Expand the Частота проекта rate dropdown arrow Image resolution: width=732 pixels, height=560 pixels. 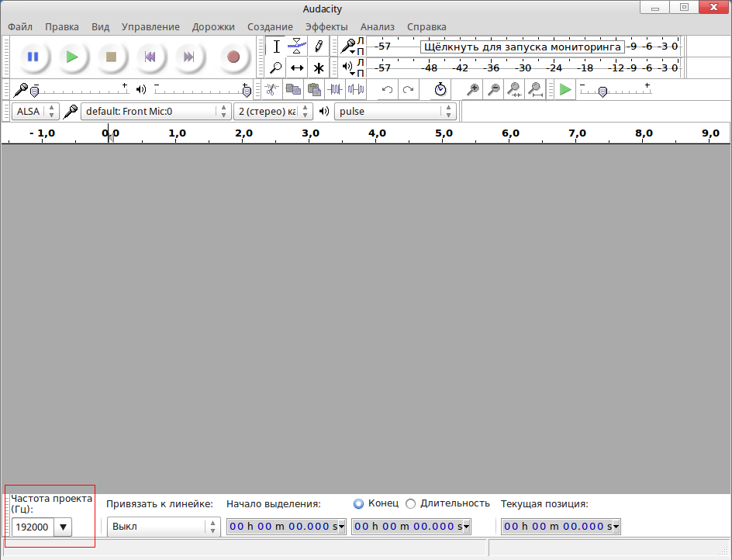63,527
